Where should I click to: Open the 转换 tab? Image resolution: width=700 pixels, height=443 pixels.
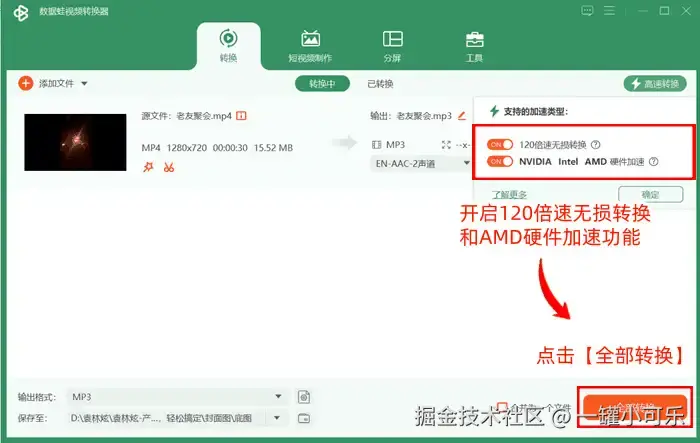pos(228,46)
